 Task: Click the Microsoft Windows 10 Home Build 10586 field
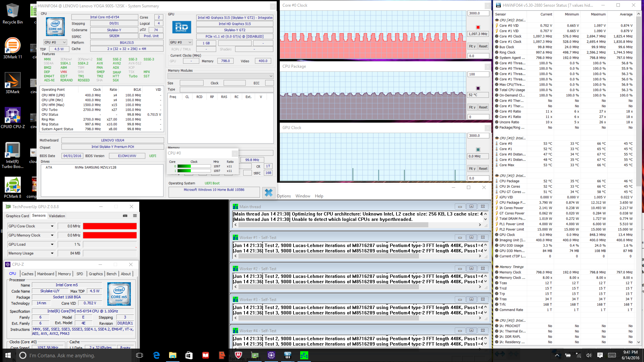pyautogui.click(x=214, y=192)
